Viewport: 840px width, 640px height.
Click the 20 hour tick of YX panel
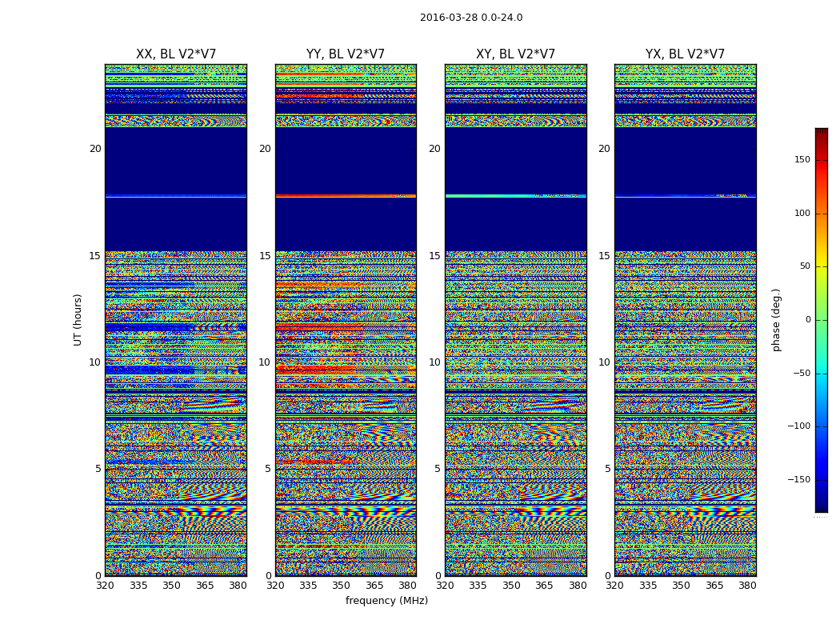[605, 149]
